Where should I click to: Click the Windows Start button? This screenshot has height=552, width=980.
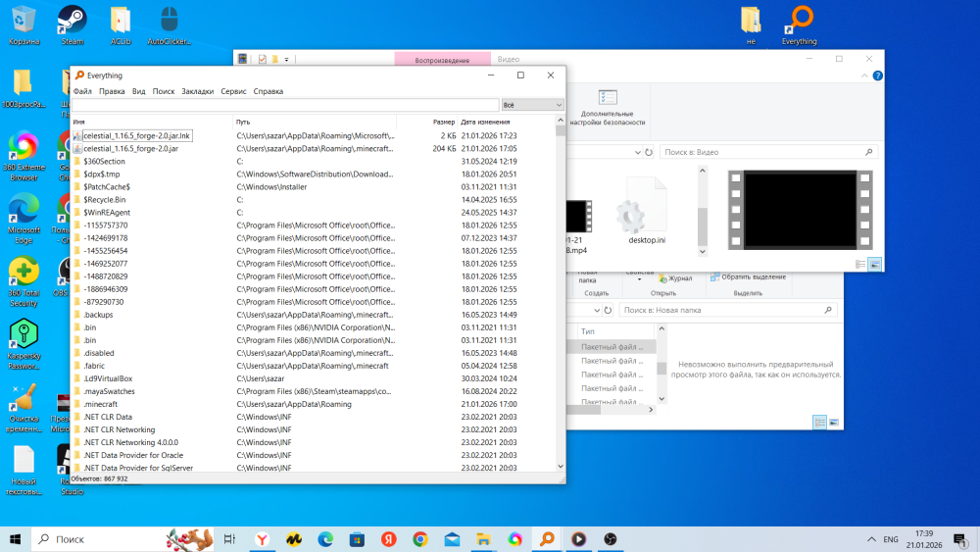[15, 539]
